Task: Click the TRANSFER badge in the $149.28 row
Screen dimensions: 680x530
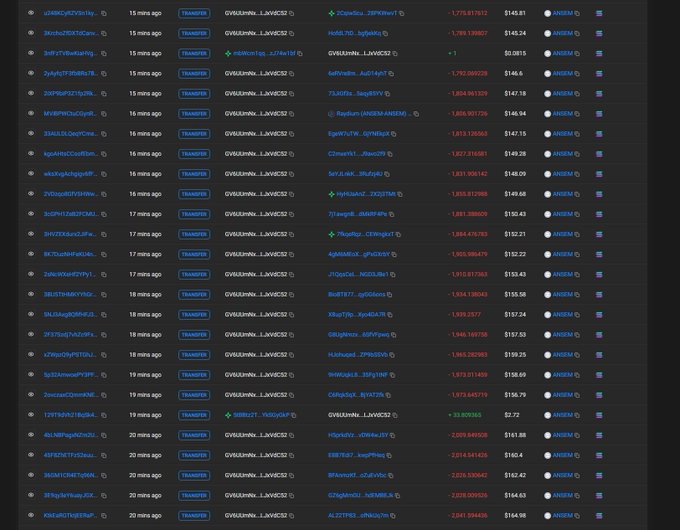Action: tap(194, 154)
